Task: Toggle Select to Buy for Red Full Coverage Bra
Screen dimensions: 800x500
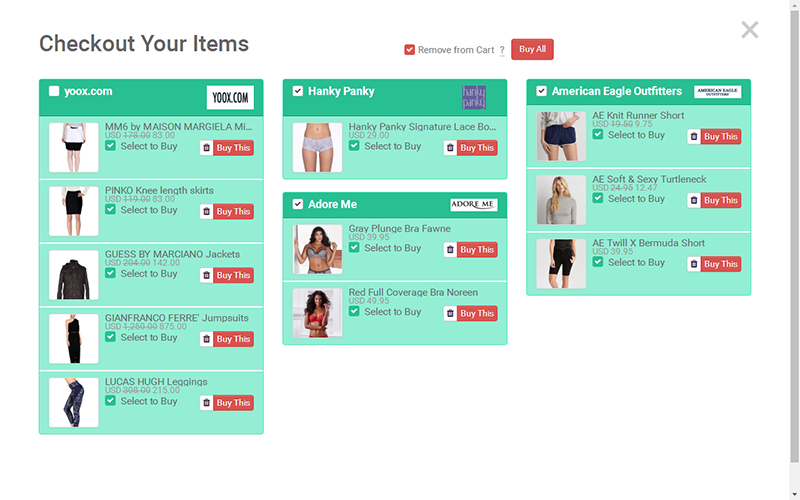Action: [x=354, y=312]
